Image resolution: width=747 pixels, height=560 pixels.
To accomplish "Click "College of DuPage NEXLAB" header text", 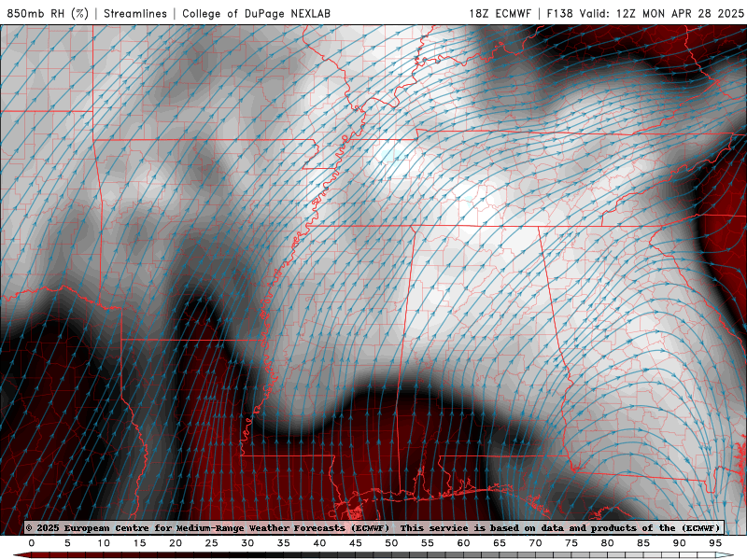I will (256, 13).
